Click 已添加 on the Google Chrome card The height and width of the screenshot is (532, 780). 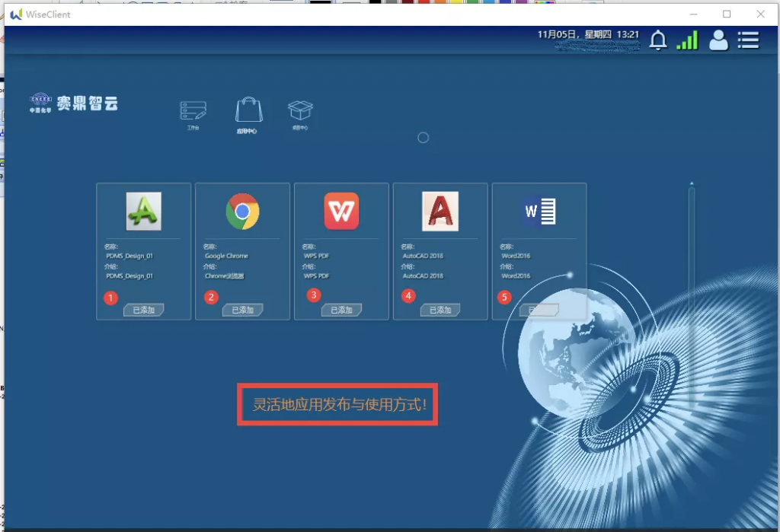(243, 311)
